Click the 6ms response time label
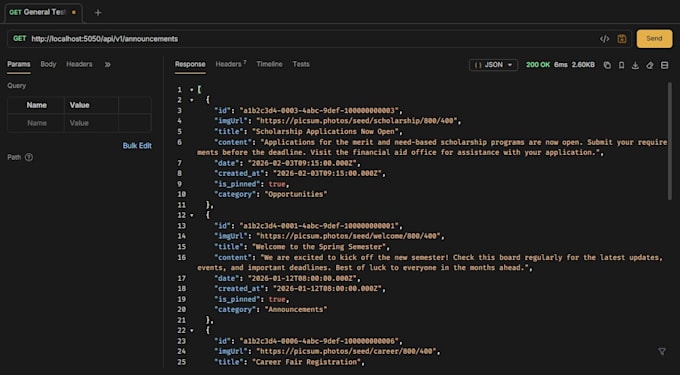The image size is (680, 375). [x=560, y=65]
